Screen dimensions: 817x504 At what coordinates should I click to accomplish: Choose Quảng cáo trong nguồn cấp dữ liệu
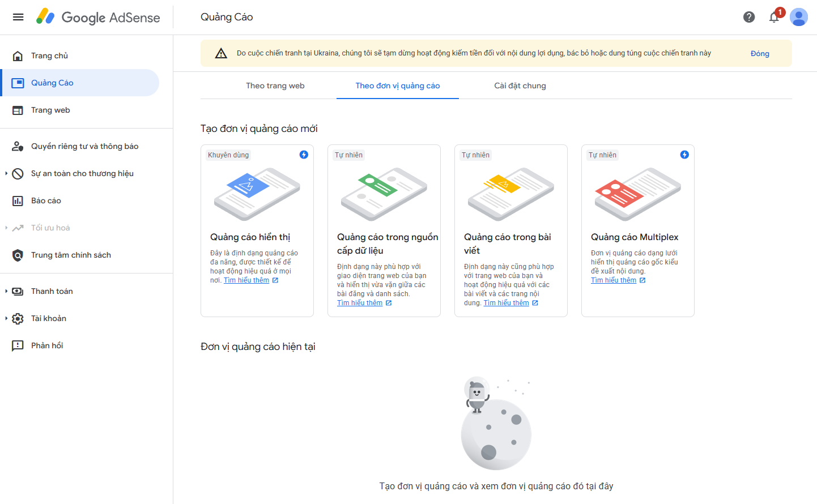click(x=384, y=230)
